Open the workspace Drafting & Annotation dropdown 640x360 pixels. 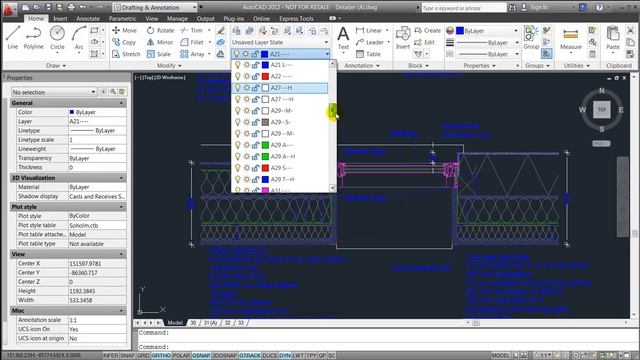(x=155, y=7)
